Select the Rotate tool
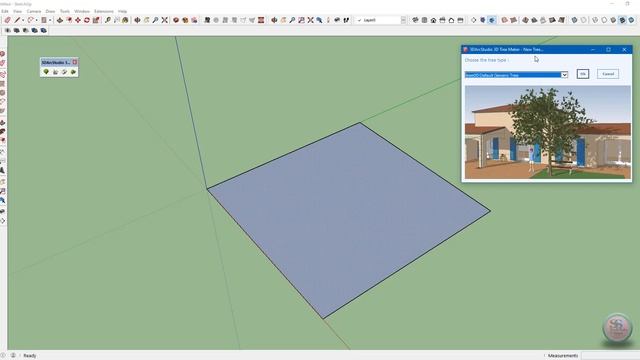 [x=87, y=20]
